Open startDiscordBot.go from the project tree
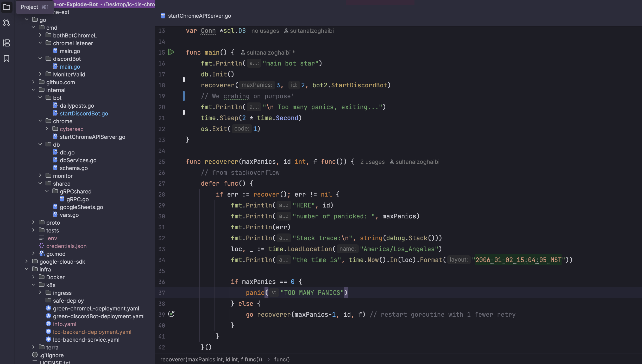Image resolution: width=642 pixels, height=364 pixels. [x=84, y=113]
